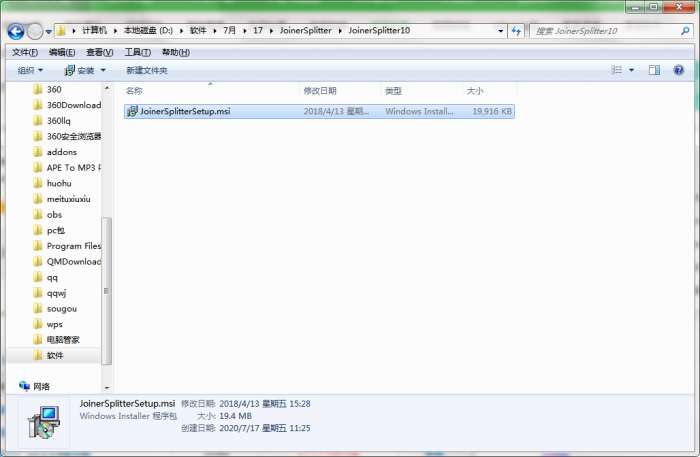This screenshot has width=700, height=457.
Task: Open the 查看(V) menu
Action: tap(99, 52)
